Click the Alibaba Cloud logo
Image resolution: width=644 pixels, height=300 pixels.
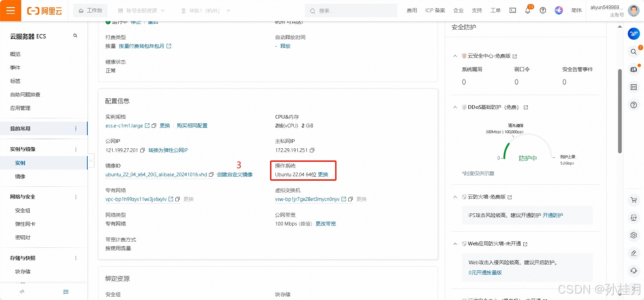pyautogui.click(x=45, y=11)
